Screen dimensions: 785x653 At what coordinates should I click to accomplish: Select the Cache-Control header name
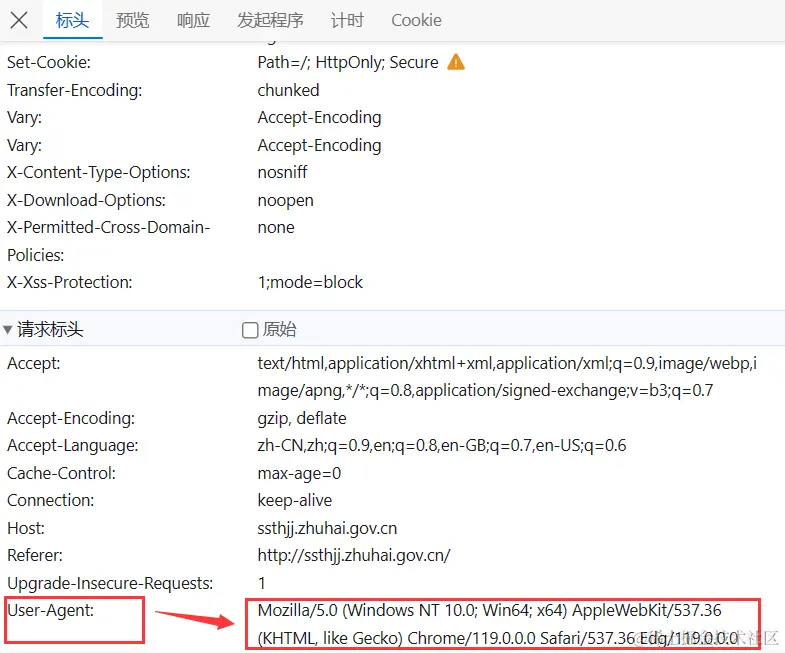[x=61, y=473]
